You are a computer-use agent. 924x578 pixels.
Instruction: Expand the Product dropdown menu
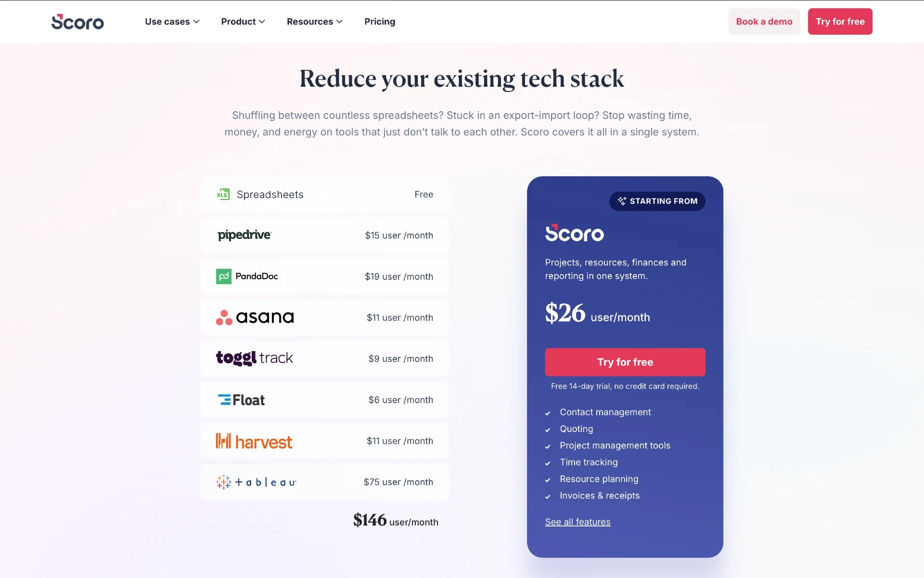coord(243,21)
